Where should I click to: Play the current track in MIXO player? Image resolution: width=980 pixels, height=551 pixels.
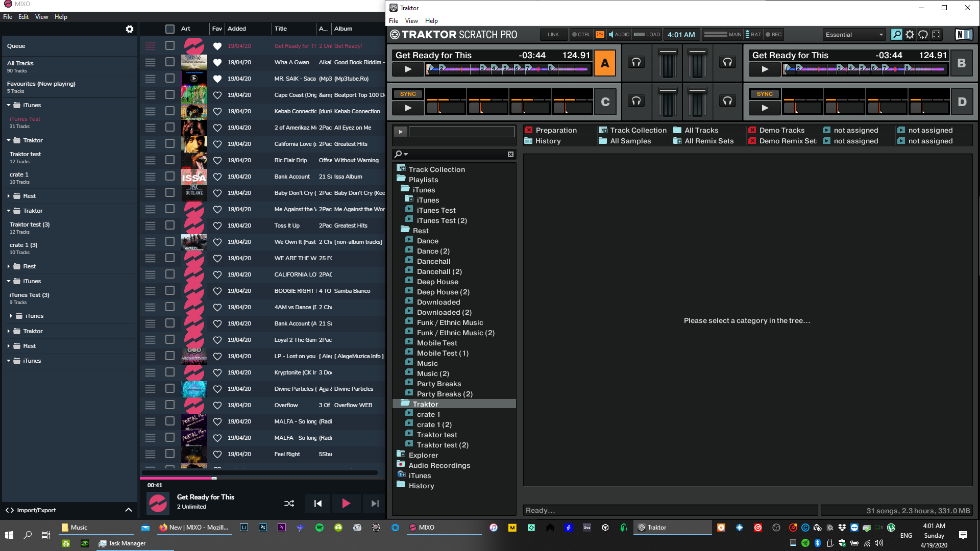coord(346,504)
